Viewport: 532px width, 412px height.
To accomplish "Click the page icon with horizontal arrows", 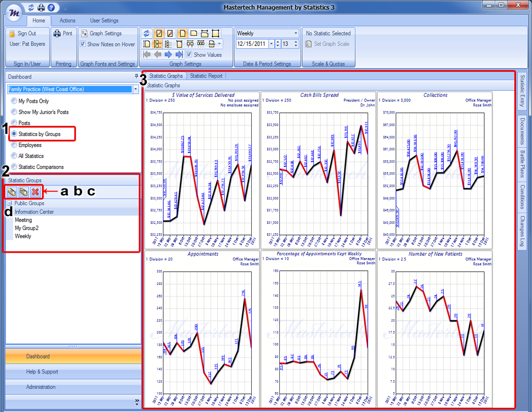I will pos(204,33).
